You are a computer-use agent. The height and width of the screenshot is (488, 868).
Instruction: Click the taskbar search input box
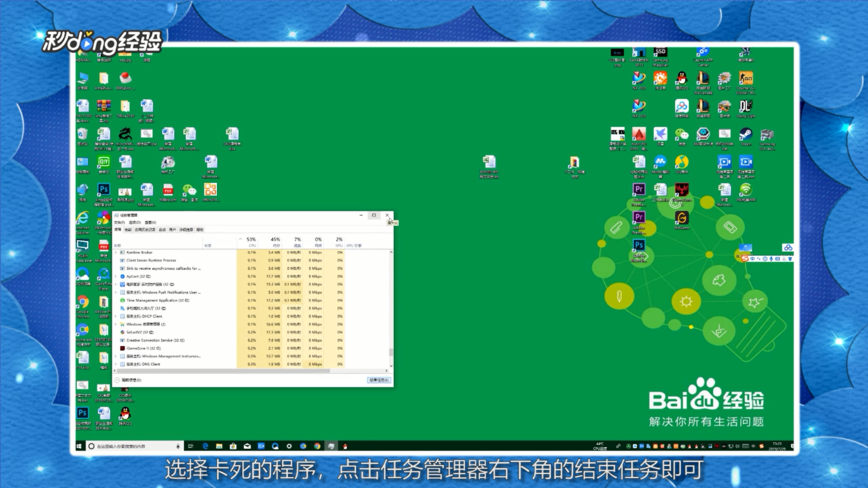pyautogui.click(x=134, y=446)
